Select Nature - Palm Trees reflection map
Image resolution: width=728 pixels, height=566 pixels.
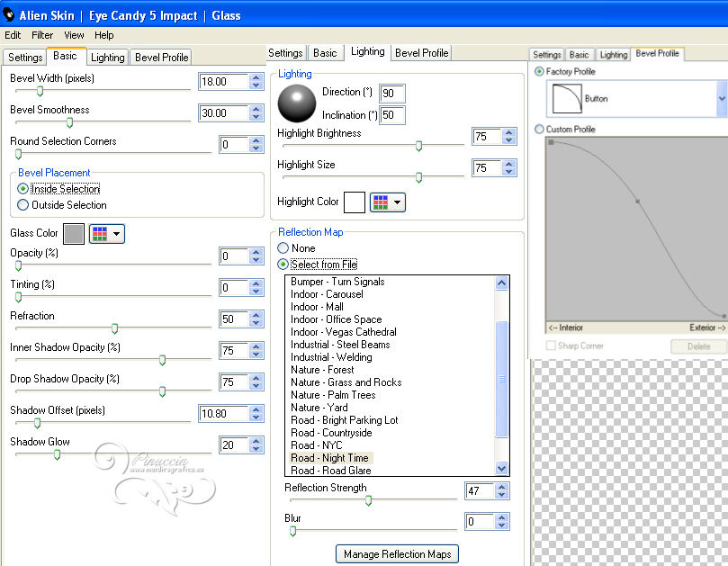[x=333, y=395]
